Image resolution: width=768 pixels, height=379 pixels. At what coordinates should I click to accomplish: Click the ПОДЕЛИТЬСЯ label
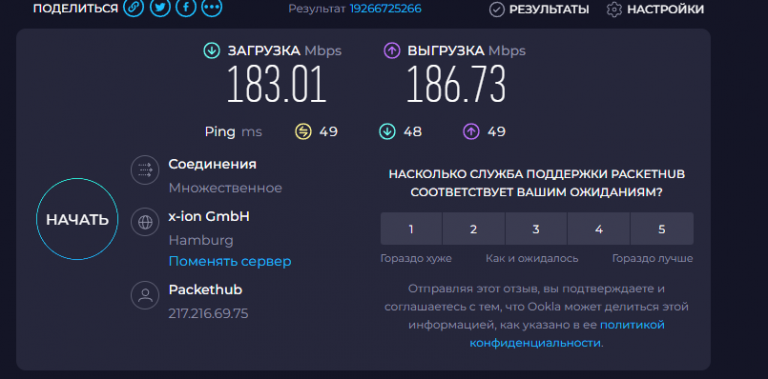(x=75, y=9)
